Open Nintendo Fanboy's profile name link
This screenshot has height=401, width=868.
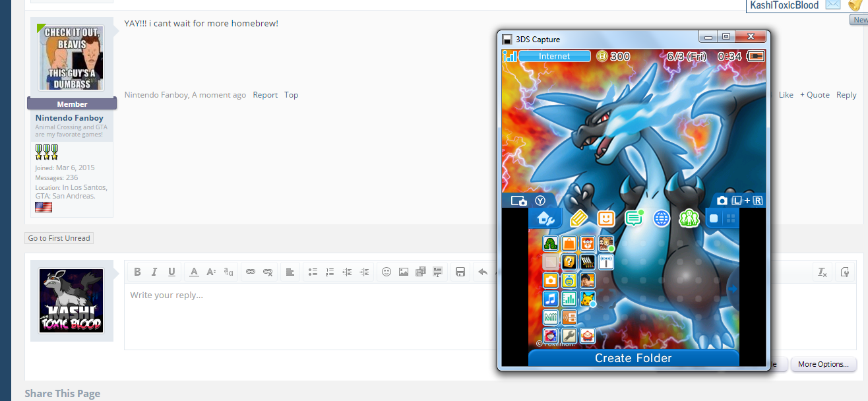pos(69,118)
